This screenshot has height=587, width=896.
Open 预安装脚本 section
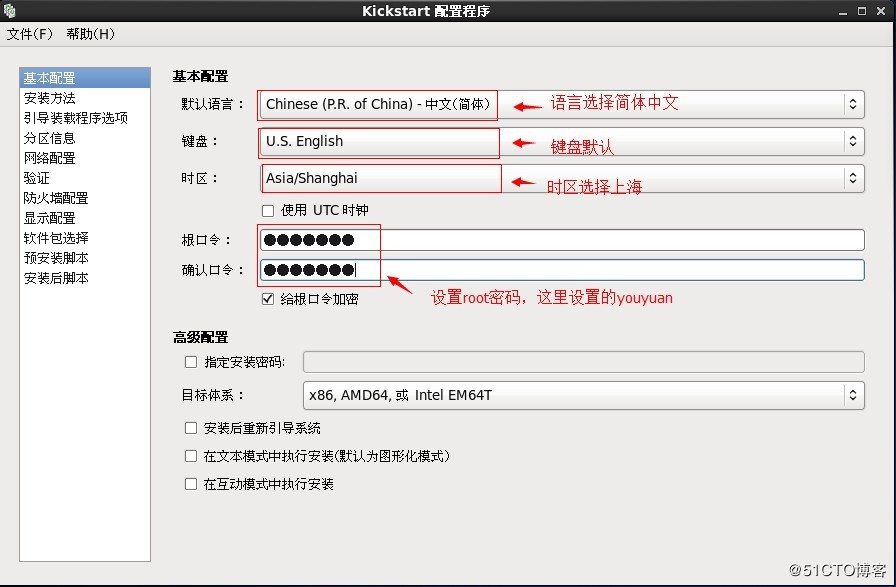[x=85, y=258]
